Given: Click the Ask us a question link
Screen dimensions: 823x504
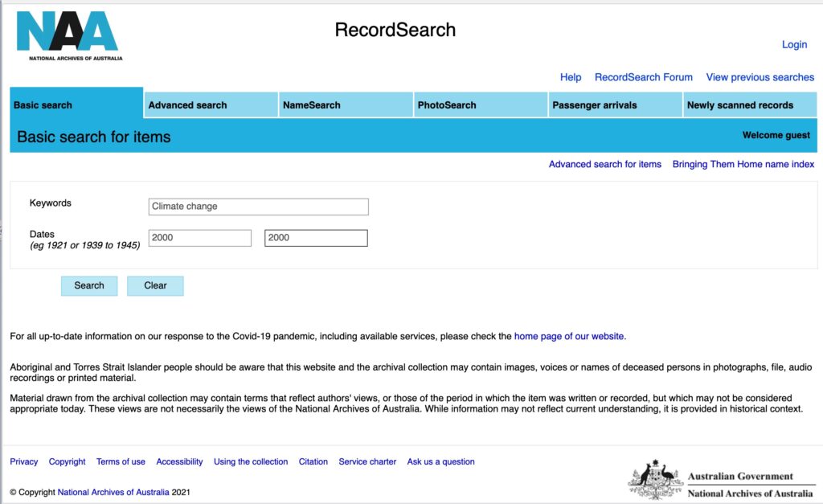Looking at the screenshot, I should [x=440, y=461].
